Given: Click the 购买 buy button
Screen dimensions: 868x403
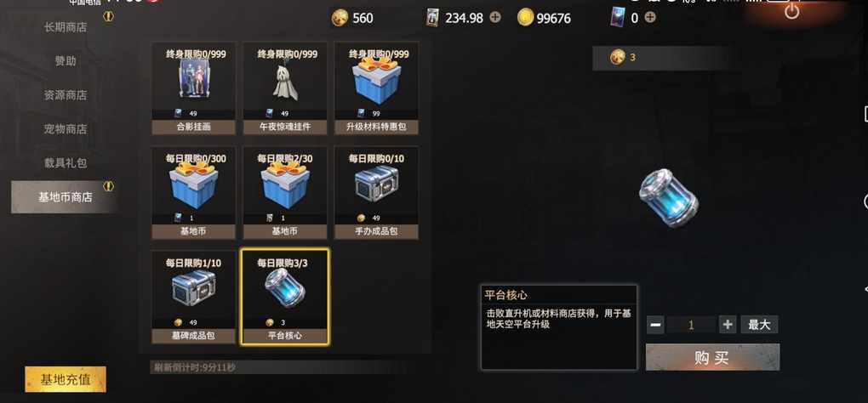Looking at the screenshot, I should (712, 357).
